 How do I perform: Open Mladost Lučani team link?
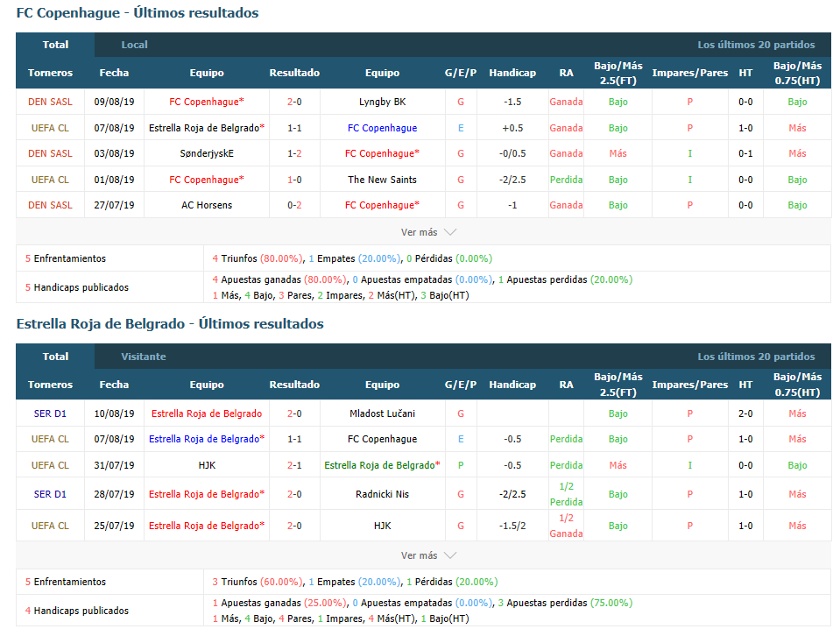pyautogui.click(x=383, y=413)
